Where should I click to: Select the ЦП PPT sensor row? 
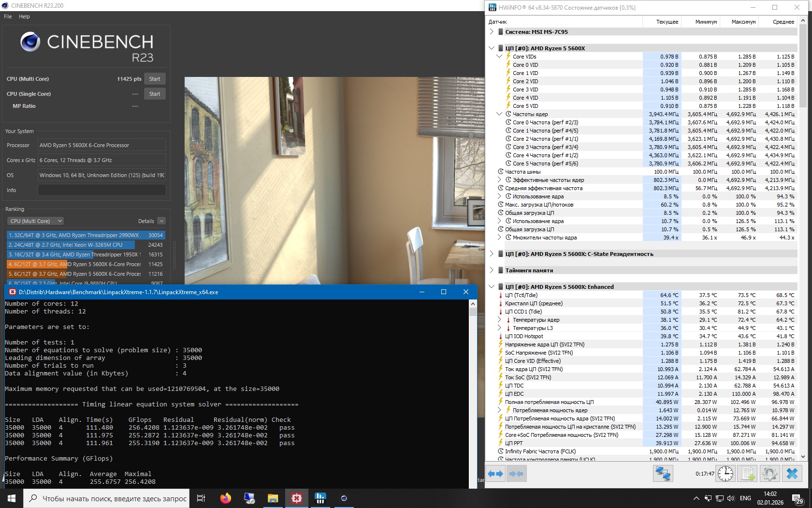[x=642, y=443]
